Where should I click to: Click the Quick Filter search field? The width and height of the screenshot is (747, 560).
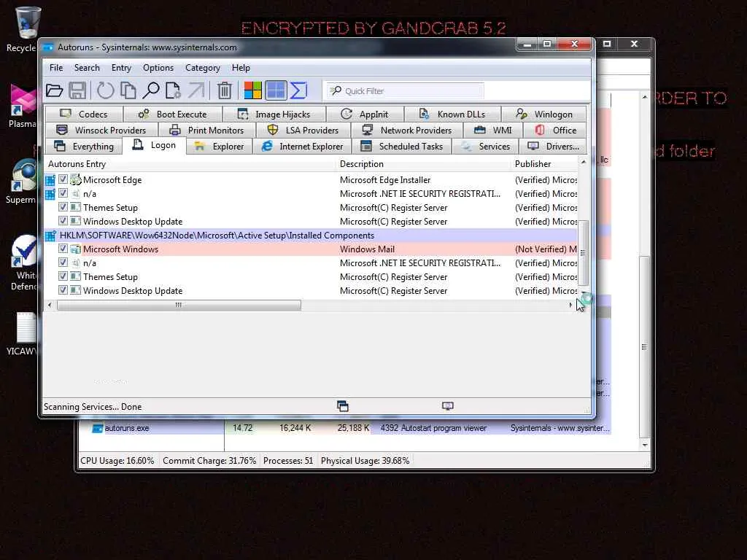click(405, 90)
